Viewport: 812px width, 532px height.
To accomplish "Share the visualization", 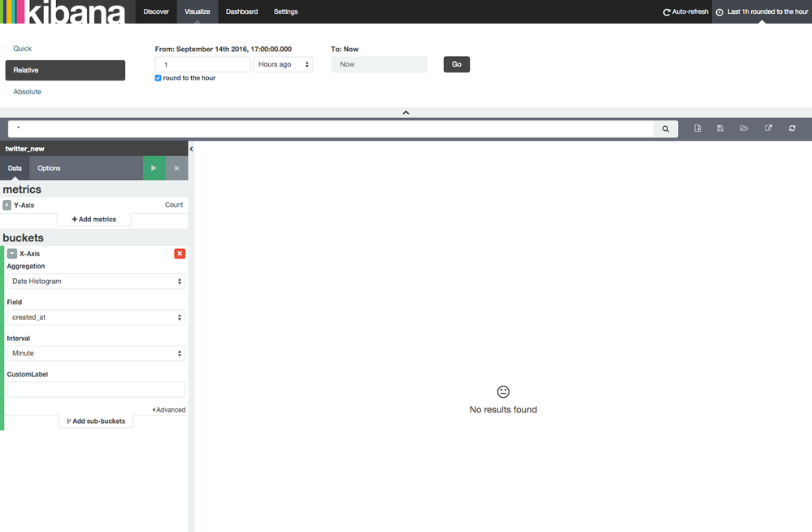I will [767, 128].
